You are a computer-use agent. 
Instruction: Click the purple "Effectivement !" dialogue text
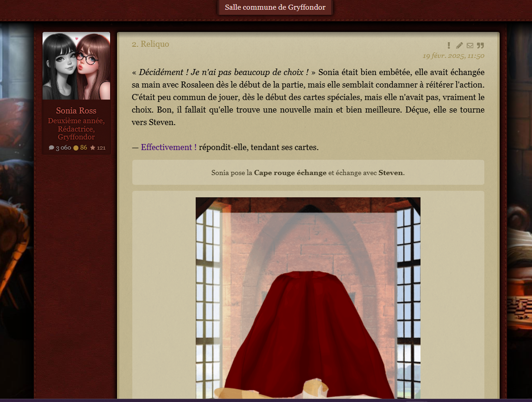(169, 147)
